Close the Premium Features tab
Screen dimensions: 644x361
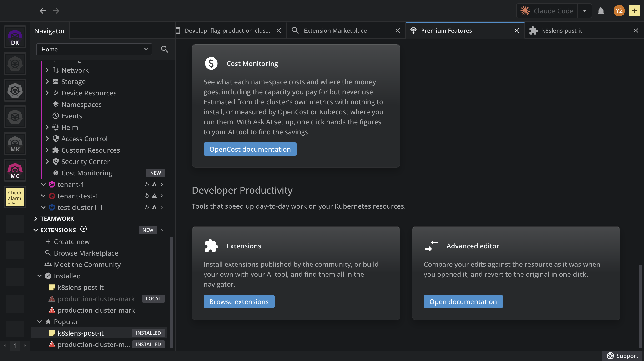517,30
